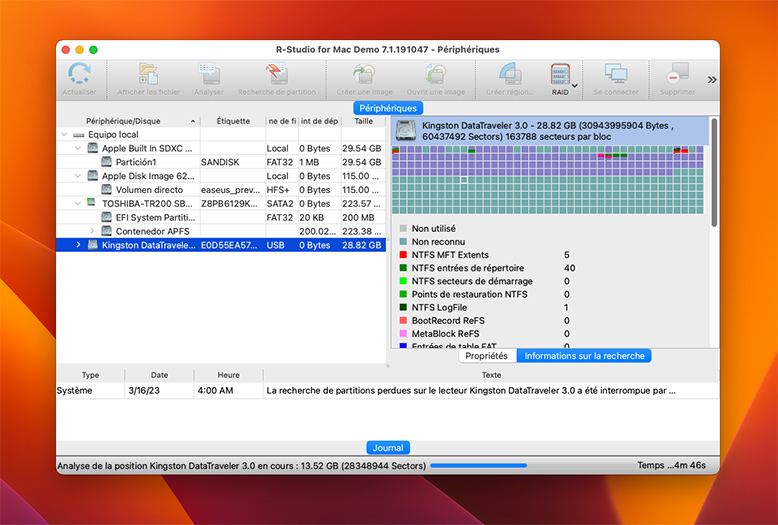
Task: Click the Points de restauration NTFS label
Action: tap(469, 294)
